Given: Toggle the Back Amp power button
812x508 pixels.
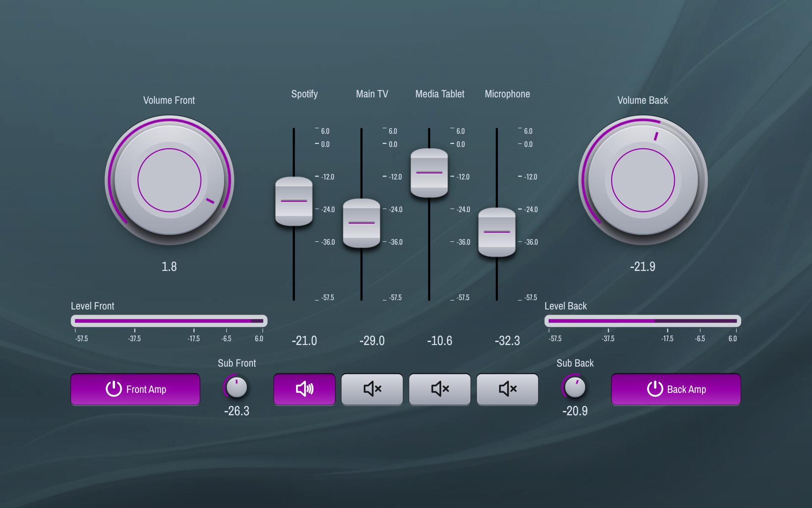Looking at the screenshot, I should click(x=676, y=389).
